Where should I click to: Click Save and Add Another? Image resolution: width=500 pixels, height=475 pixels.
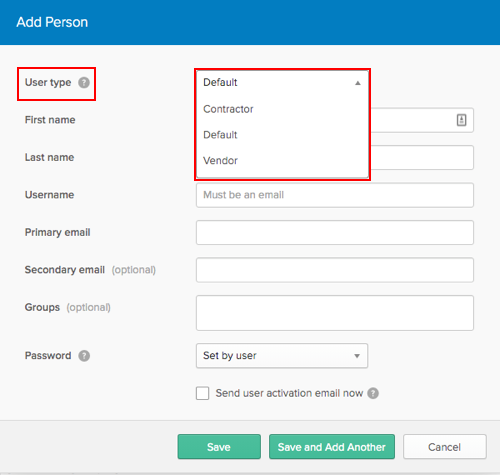(332, 447)
